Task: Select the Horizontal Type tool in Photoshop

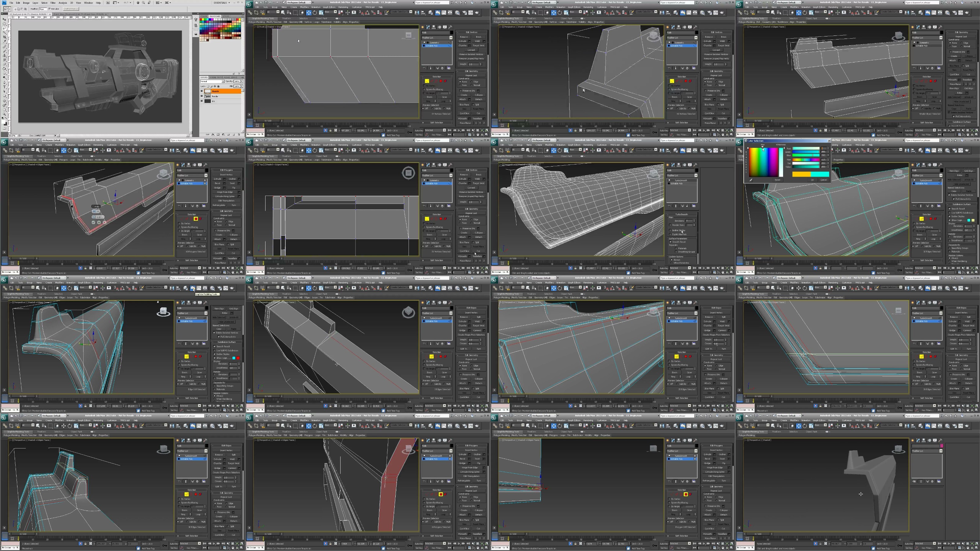Action: coord(5,87)
